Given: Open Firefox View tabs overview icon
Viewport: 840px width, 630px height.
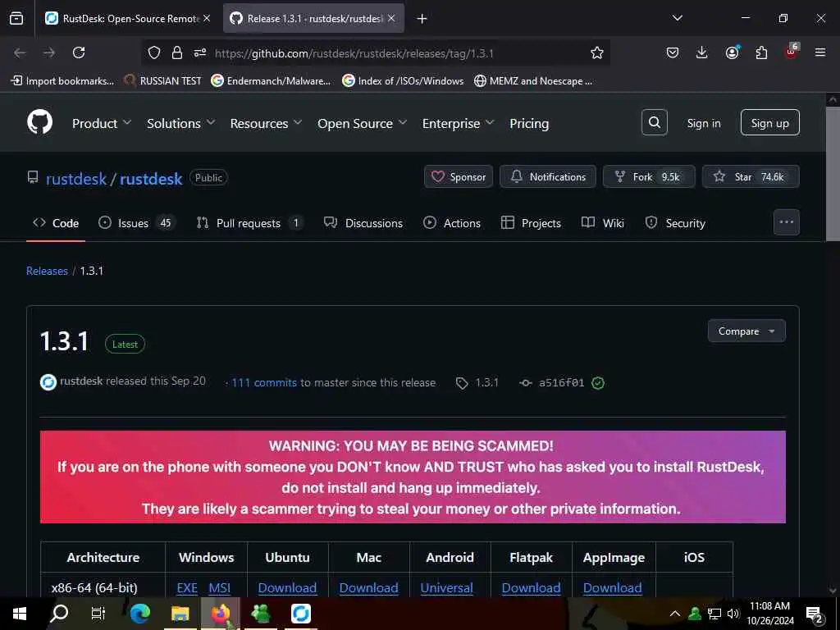Looking at the screenshot, I should click(16, 18).
